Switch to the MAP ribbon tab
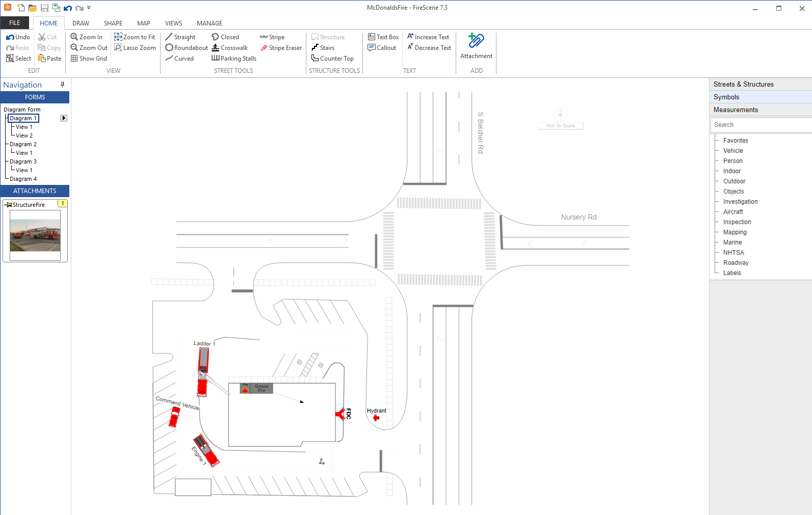Screen dimensions: 812x515 (x=144, y=23)
